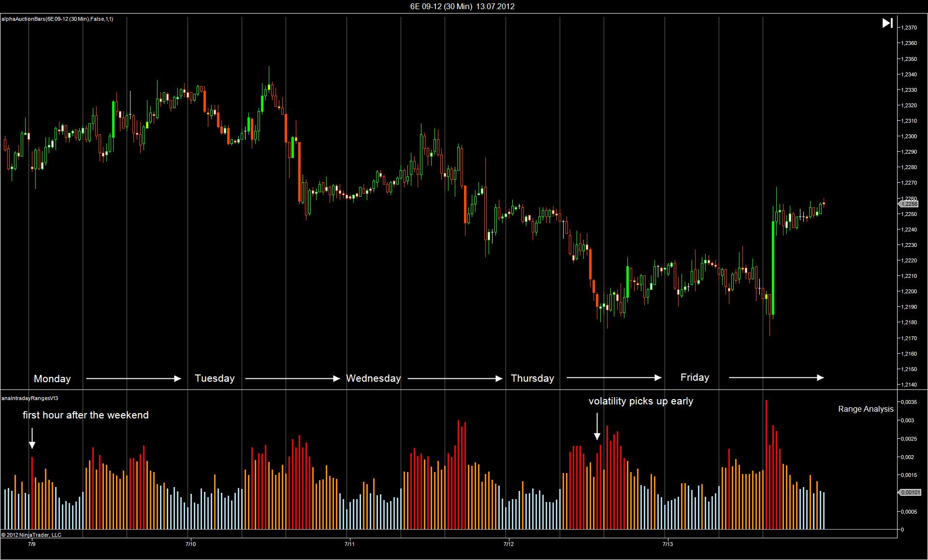928x560 pixels.
Task: Click the 1,2140 price axis label
Action: 909,385
